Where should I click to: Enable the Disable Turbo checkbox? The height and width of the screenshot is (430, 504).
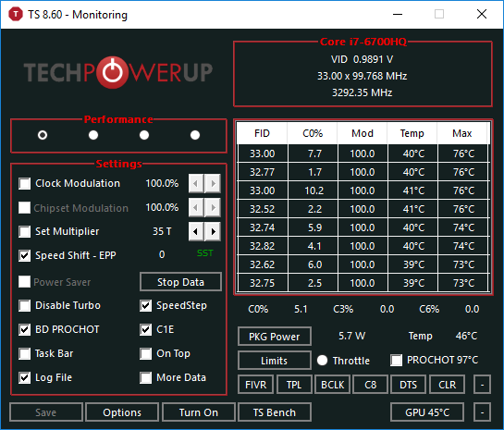coord(25,306)
